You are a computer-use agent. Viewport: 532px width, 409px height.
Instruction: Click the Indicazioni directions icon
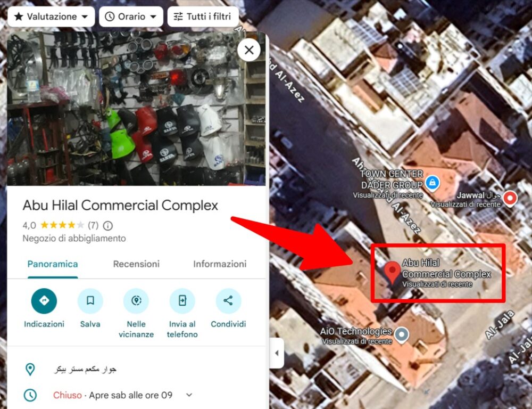44,301
